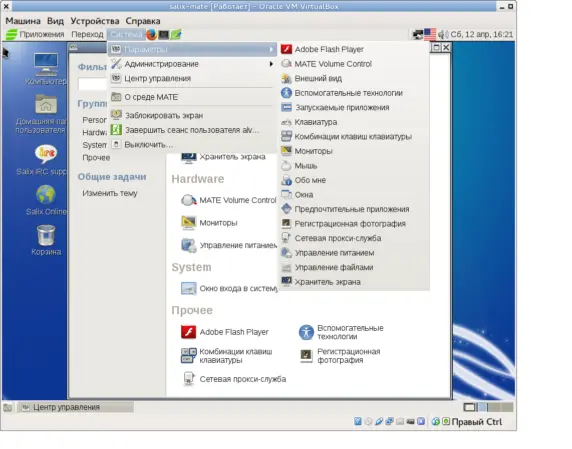Open Сетевая прокси-служба in Control Center
Screen dimensions: 572x449
point(233,379)
